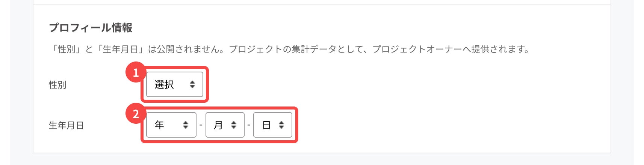Image resolution: width=644 pixels, height=165 pixels.
Task: Click the privacy note about 性別 and 生年月日
Action: tap(289, 49)
